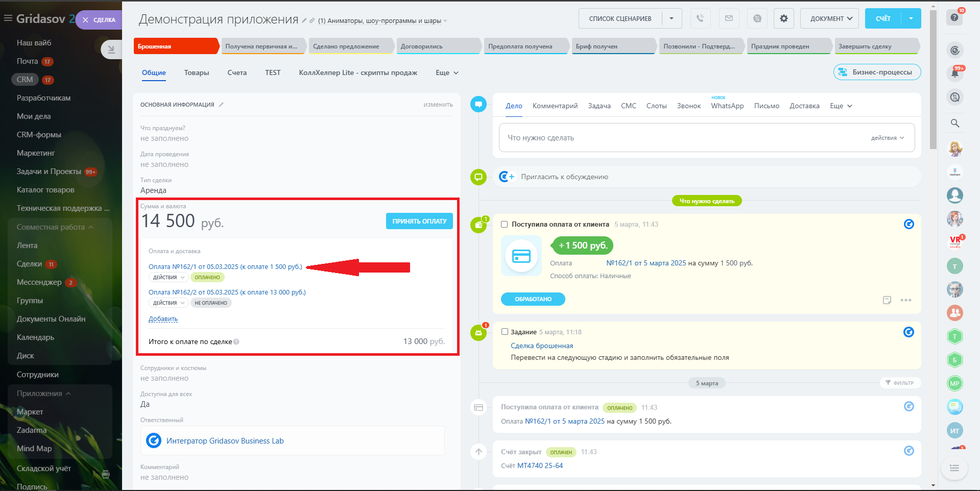Open Маркетинг in the left sidebar
The image size is (980, 491).
pos(36,153)
